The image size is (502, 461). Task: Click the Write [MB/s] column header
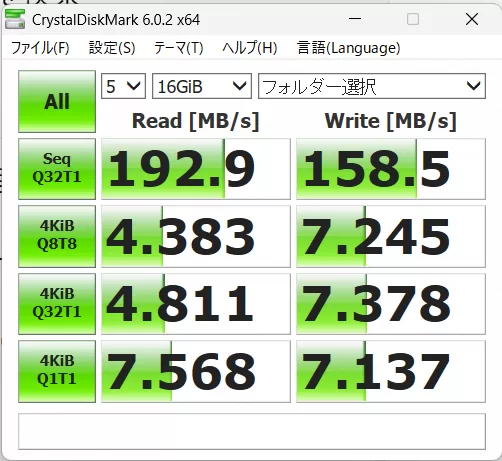pos(390,121)
